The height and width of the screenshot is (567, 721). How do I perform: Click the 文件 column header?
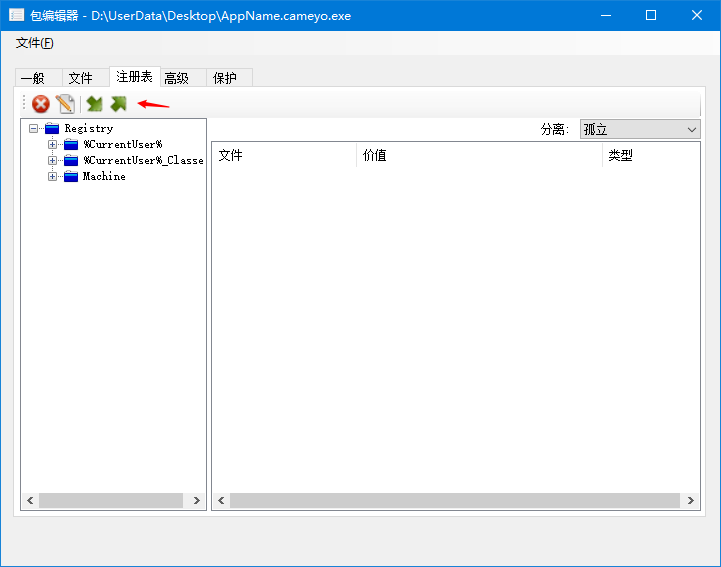click(x=284, y=155)
